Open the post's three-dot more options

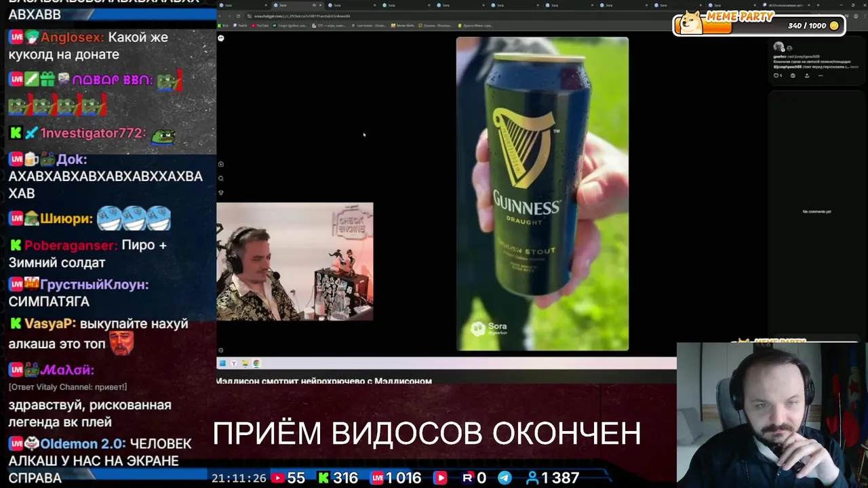[821, 75]
